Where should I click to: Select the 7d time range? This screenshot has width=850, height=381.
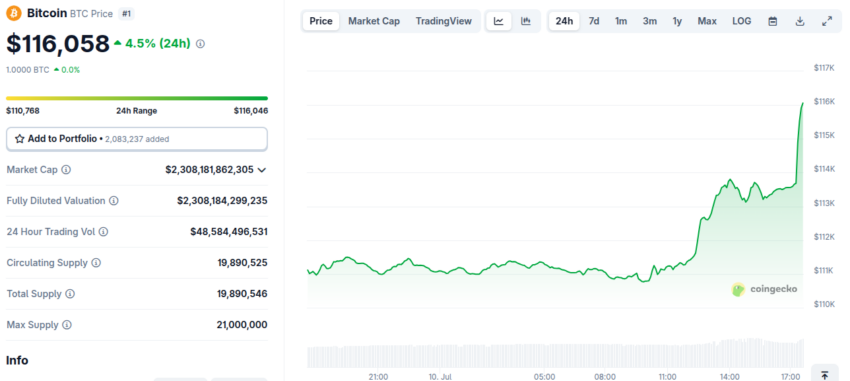pyautogui.click(x=594, y=21)
